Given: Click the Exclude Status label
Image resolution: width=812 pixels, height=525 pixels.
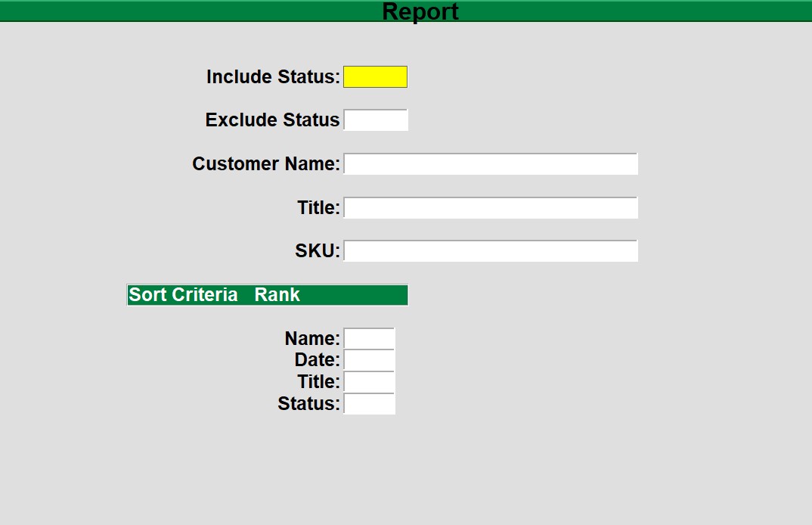Looking at the screenshot, I should pos(272,120).
